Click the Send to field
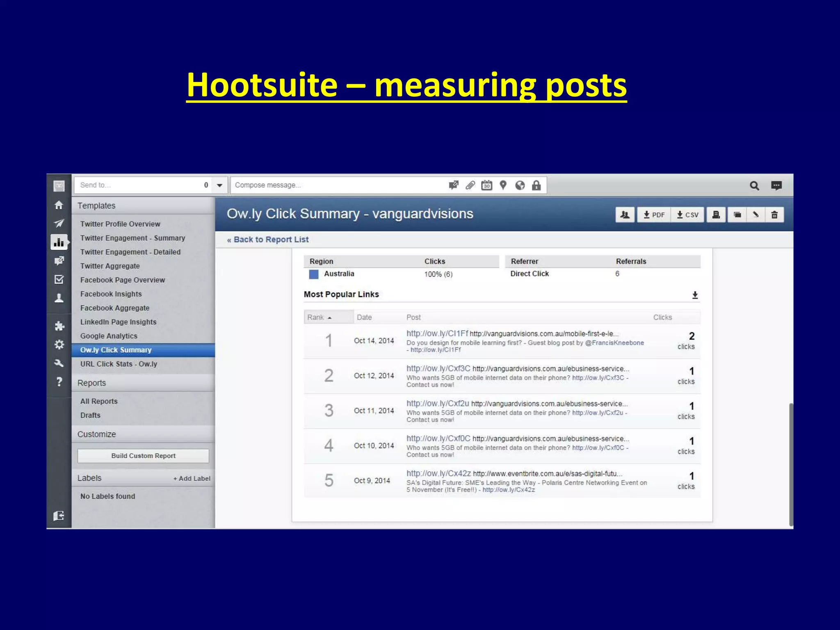Image resolution: width=840 pixels, height=630 pixels. point(143,185)
